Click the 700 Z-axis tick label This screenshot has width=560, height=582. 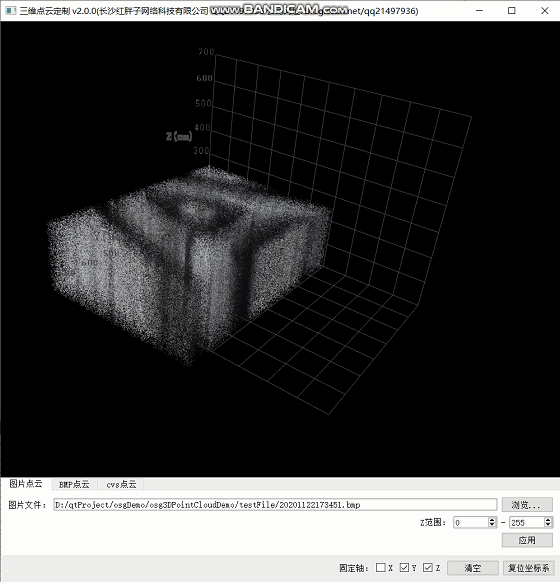pyautogui.click(x=206, y=52)
